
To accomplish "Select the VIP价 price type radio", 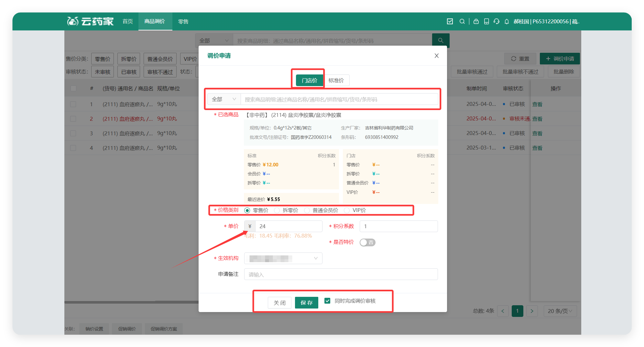I will [347, 210].
